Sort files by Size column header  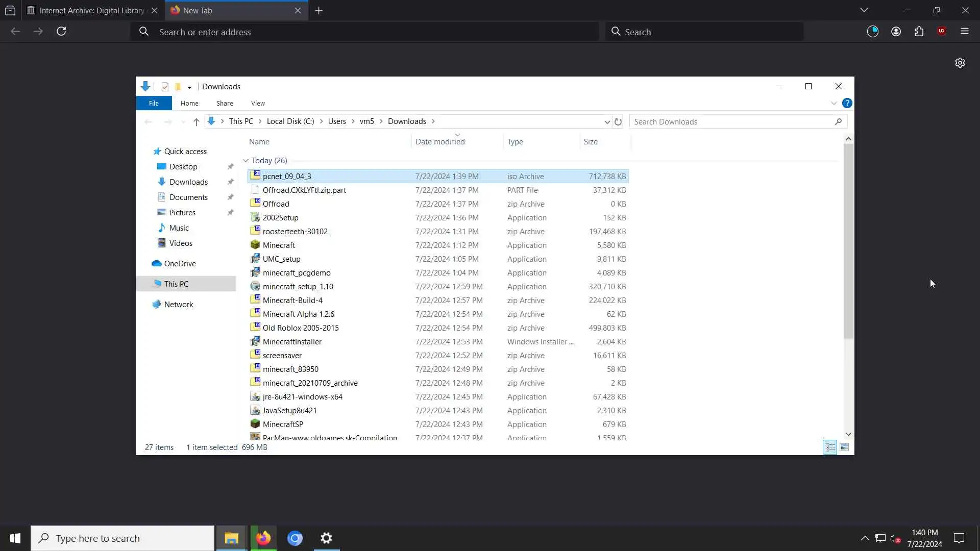pos(591,142)
